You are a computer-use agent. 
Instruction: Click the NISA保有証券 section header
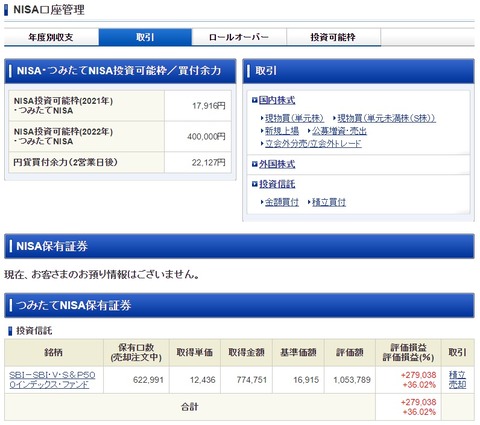(x=239, y=246)
